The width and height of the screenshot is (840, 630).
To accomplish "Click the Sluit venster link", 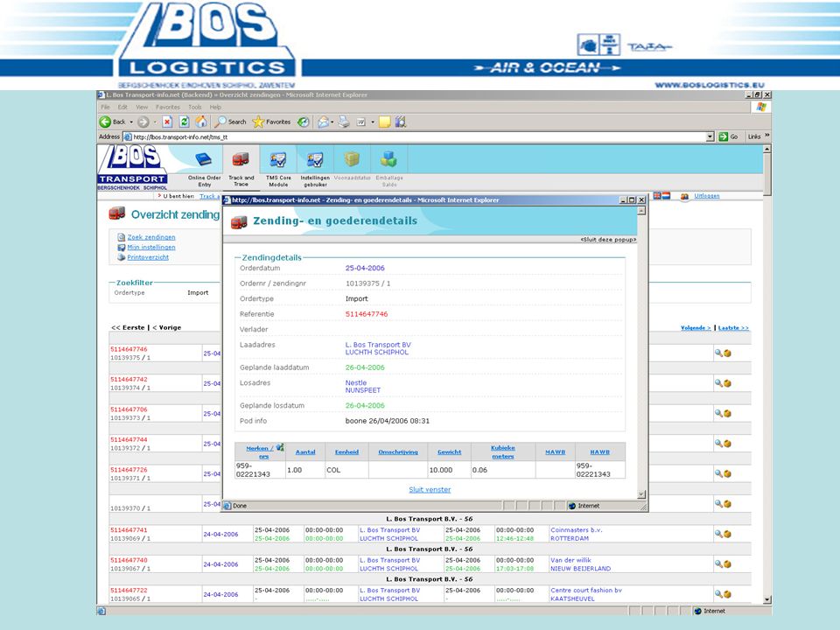I will point(430,490).
